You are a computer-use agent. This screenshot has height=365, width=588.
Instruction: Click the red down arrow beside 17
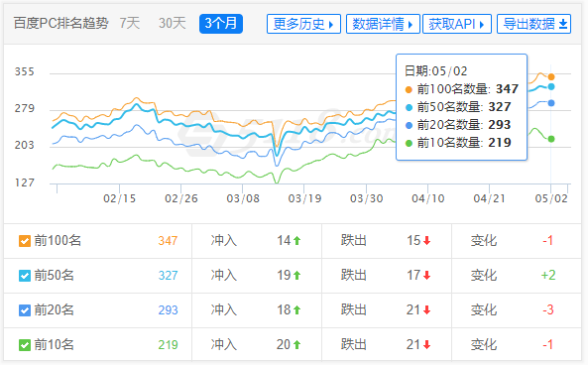click(426, 276)
